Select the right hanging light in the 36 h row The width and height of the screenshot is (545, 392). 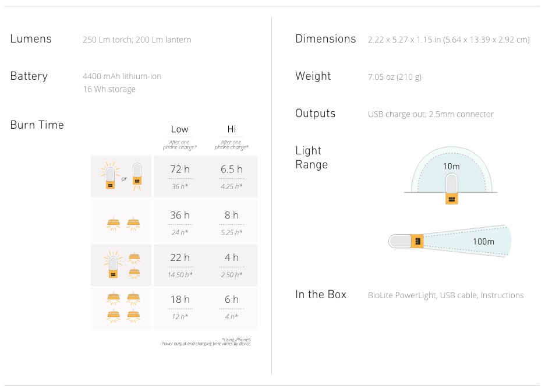[133, 224]
